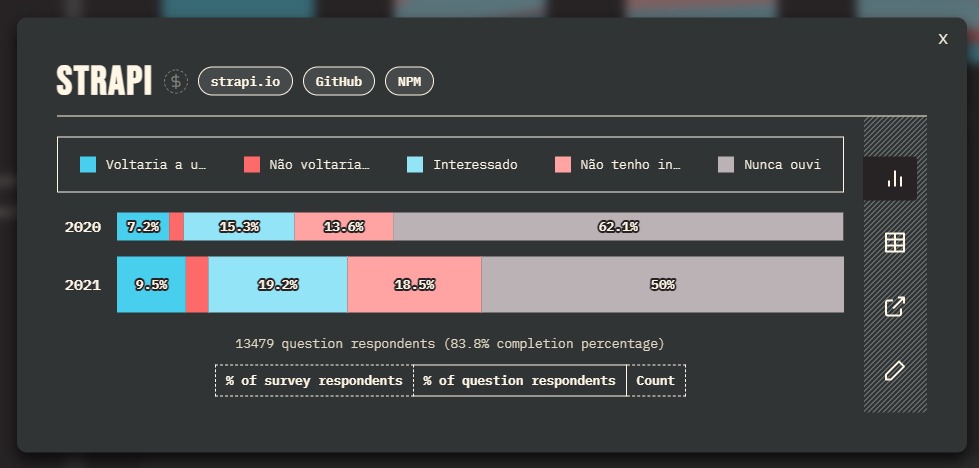Click the '2021' year label
The width and height of the screenshot is (979, 468).
tap(83, 285)
